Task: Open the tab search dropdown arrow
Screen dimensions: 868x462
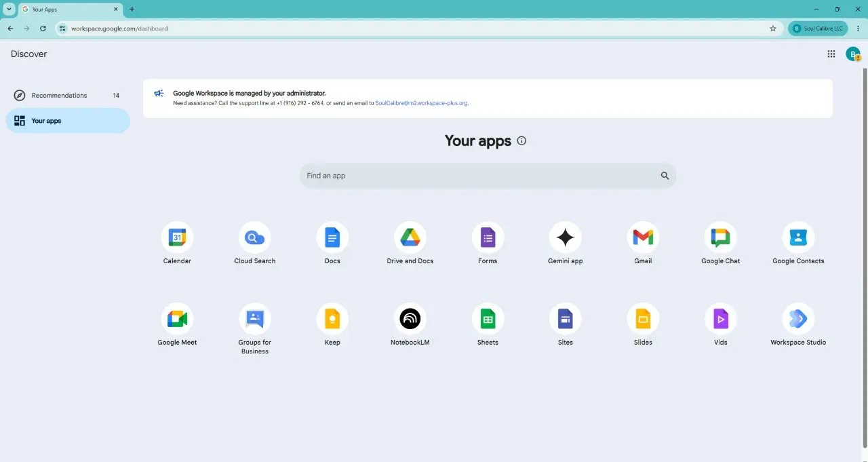Action: click(x=9, y=9)
